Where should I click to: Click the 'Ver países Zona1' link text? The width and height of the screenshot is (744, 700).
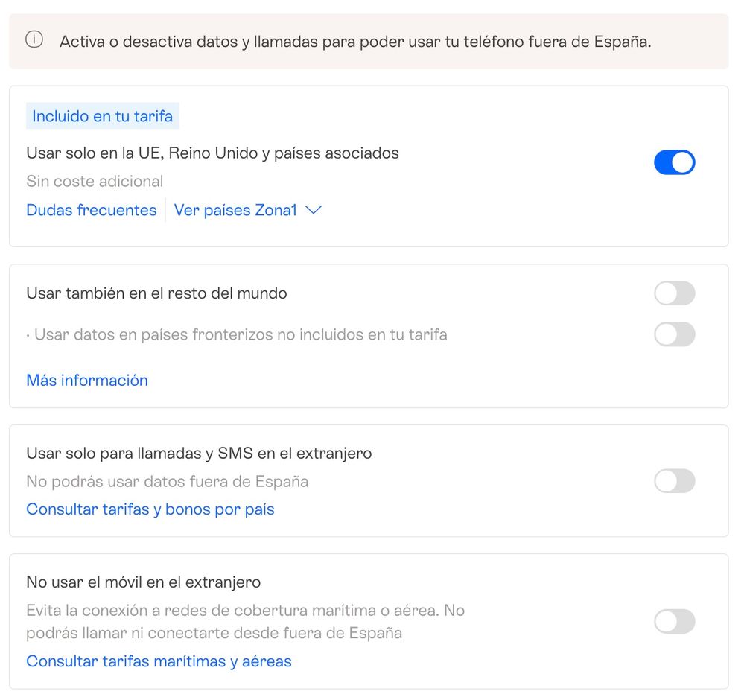pyautogui.click(x=235, y=211)
